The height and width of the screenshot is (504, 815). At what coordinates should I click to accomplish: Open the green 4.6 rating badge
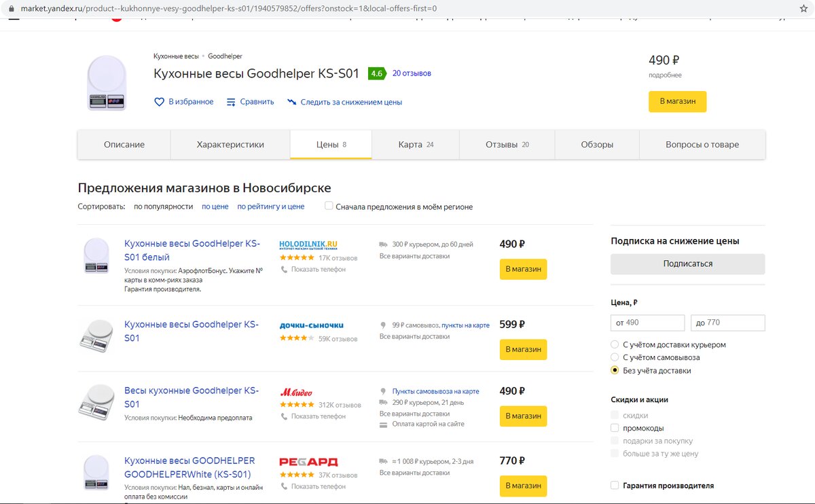click(x=377, y=73)
